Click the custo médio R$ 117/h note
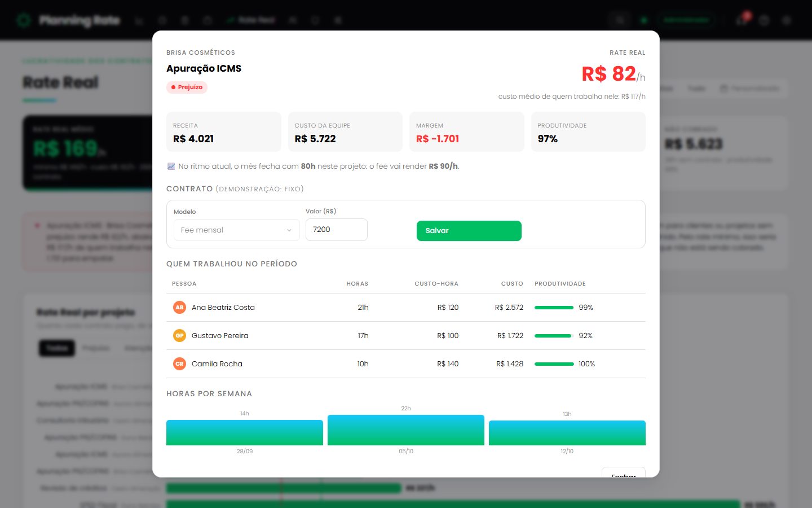 572,97
